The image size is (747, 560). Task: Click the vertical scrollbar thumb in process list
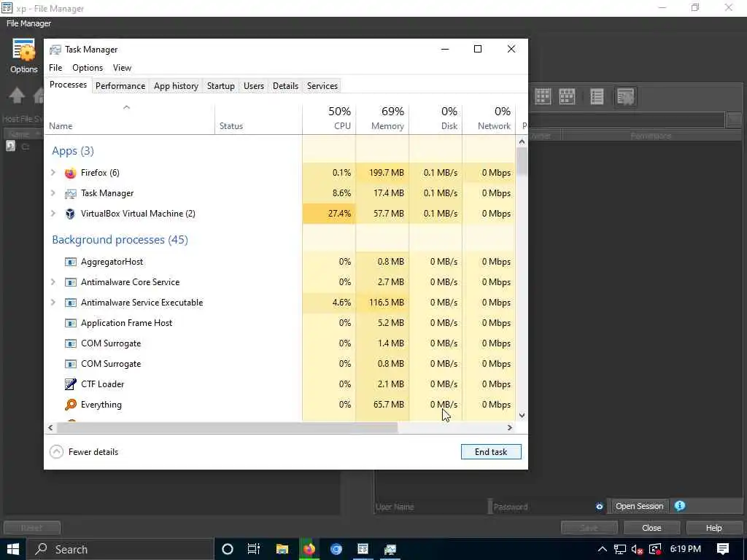click(x=522, y=161)
